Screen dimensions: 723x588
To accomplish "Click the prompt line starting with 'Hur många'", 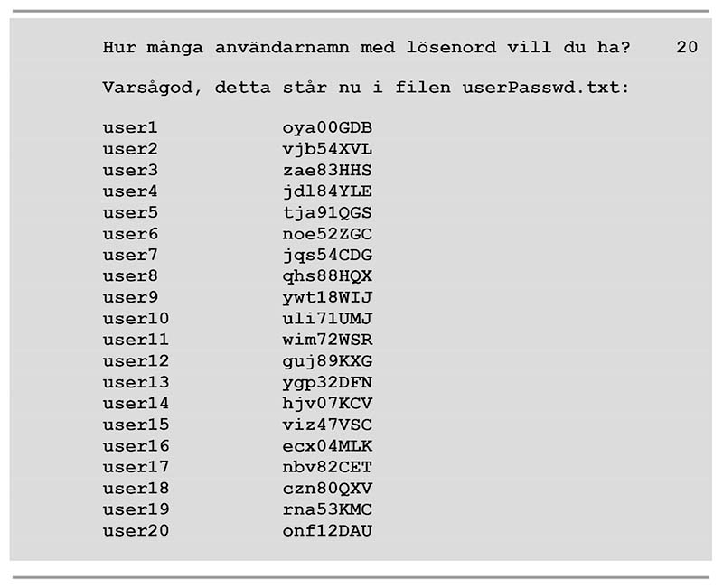I will [366, 46].
